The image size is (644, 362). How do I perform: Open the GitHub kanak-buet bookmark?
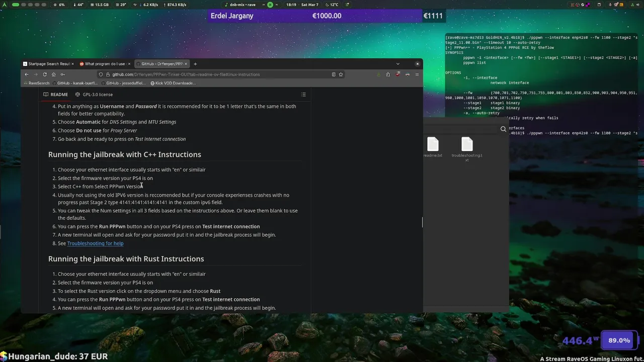coord(74,83)
